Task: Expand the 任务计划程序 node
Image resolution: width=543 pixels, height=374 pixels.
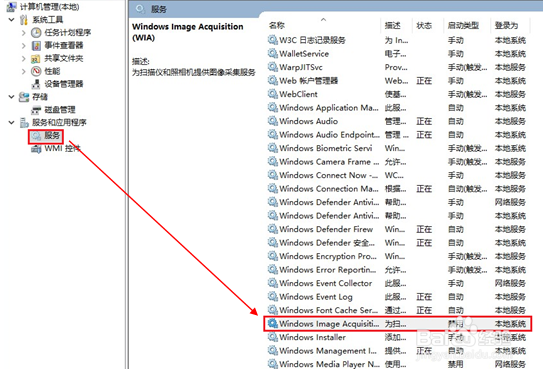Action: tap(24, 33)
